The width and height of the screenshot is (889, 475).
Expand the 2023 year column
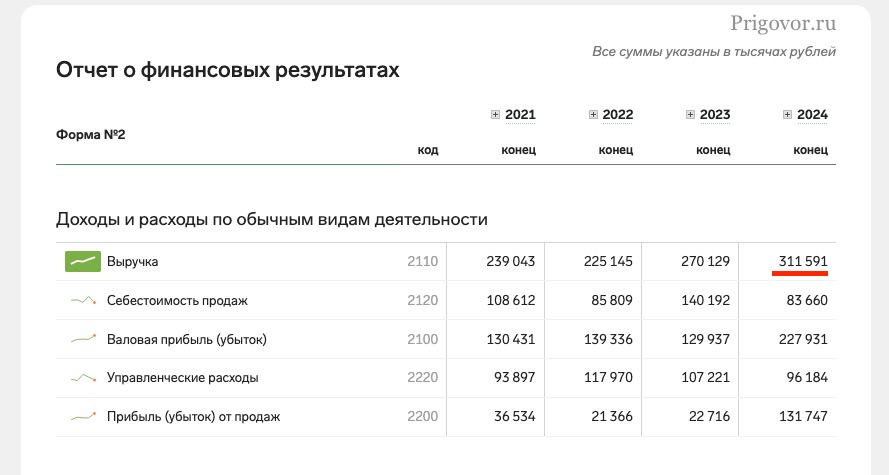(x=690, y=115)
